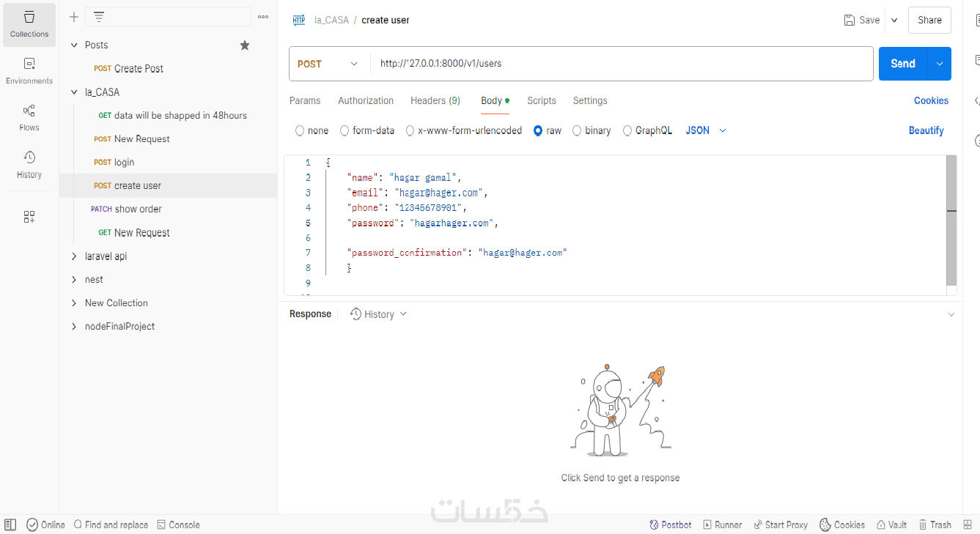The height and width of the screenshot is (534, 980).
Task: Open the Collections sidebar section
Action: pos(29,25)
